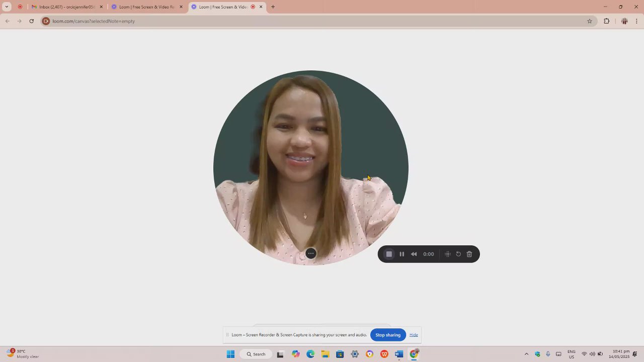Click the taskbar Search box
Image resolution: width=644 pixels, height=362 pixels.
coord(256,354)
